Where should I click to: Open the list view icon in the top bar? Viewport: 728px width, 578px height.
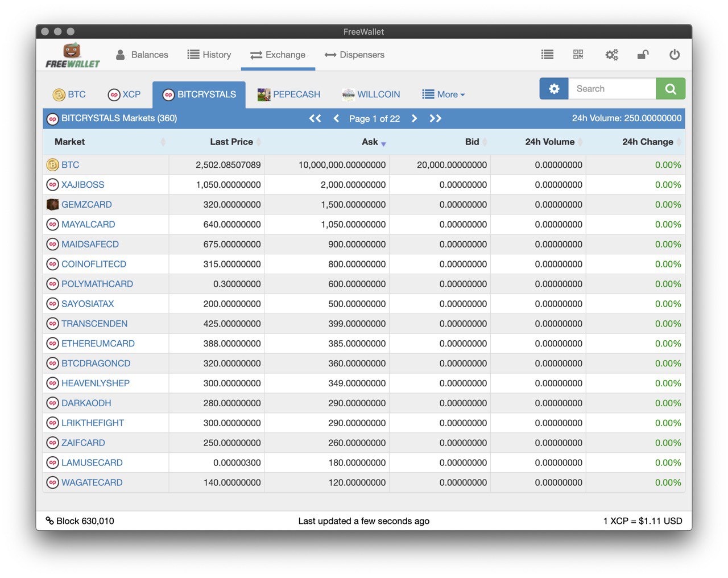pyautogui.click(x=547, y=55)
